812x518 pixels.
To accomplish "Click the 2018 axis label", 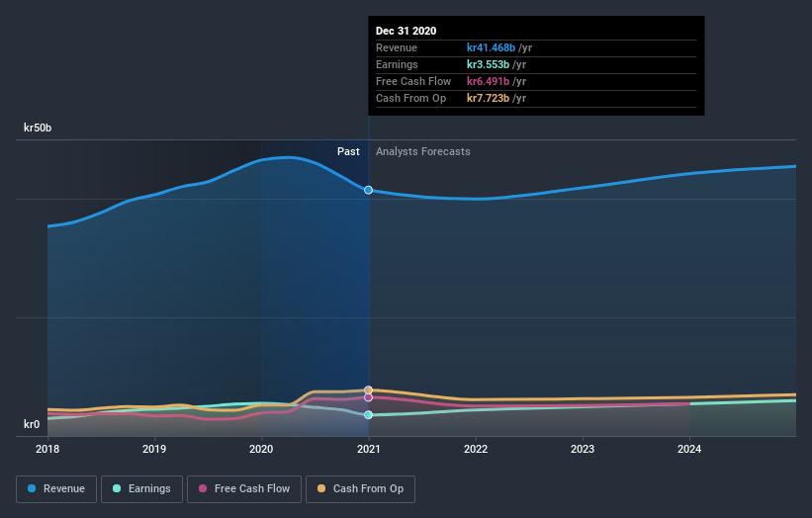I will (x=47, y=449).
